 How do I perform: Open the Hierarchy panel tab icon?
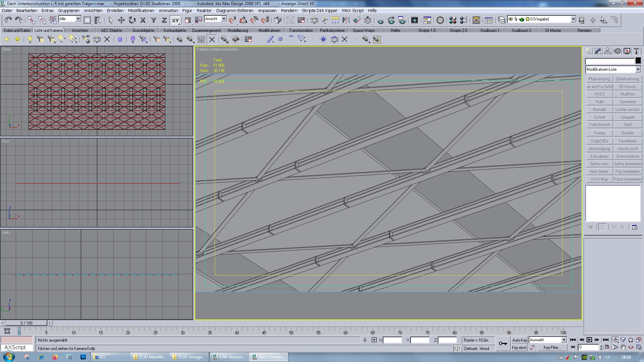pos(607,51)
